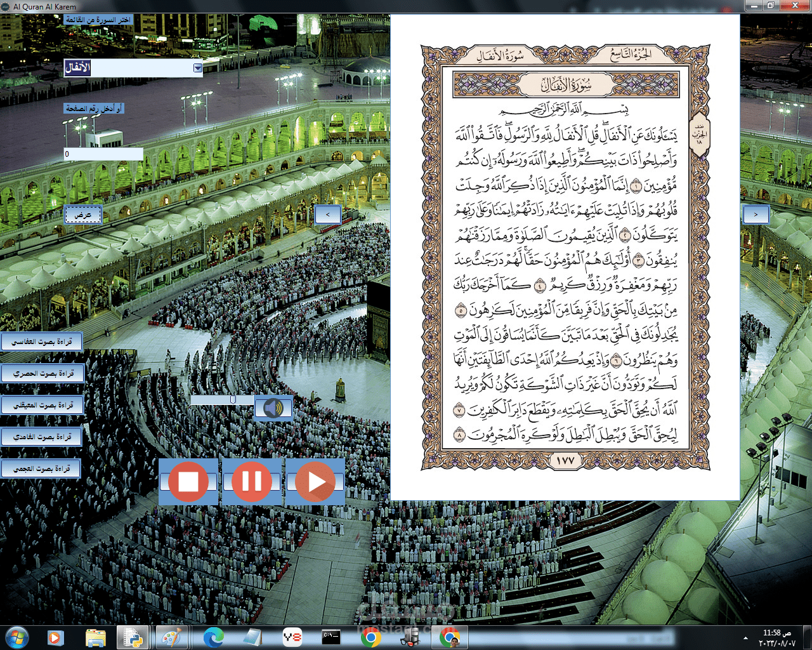Click the Al Quran Al Karem title bar icon

[6, 6]
